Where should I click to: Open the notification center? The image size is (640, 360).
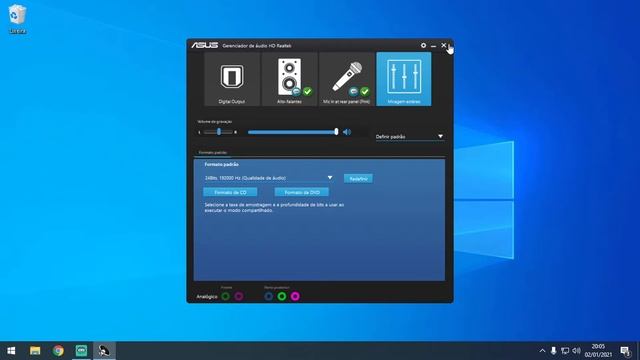[625, 351]
